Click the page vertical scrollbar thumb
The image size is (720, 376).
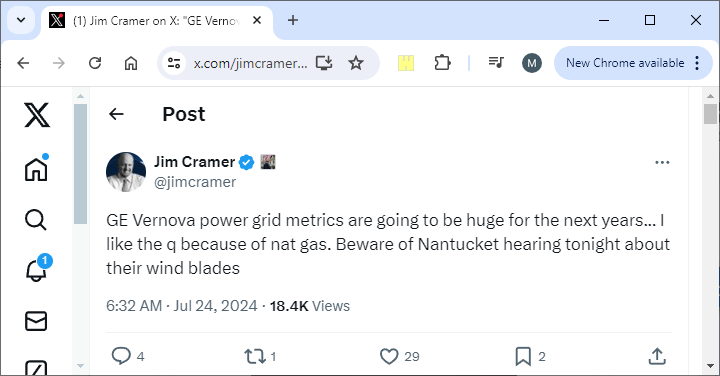tap(710, 114)
